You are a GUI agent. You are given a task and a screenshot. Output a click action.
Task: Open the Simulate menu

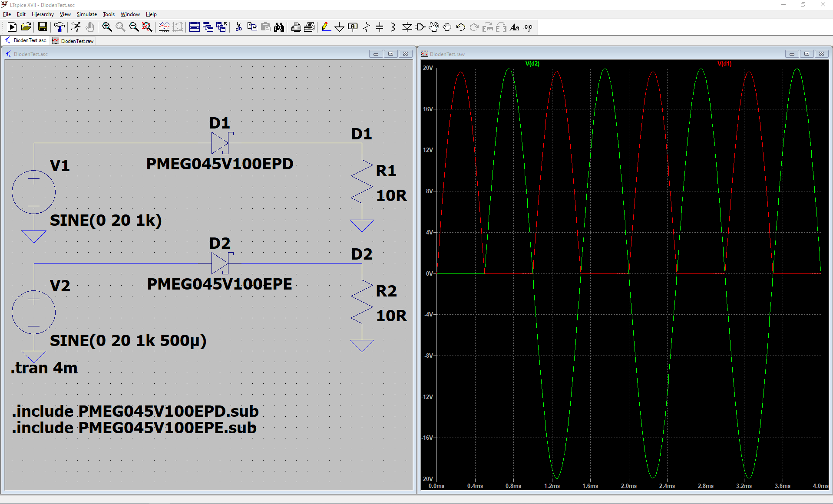86,14
